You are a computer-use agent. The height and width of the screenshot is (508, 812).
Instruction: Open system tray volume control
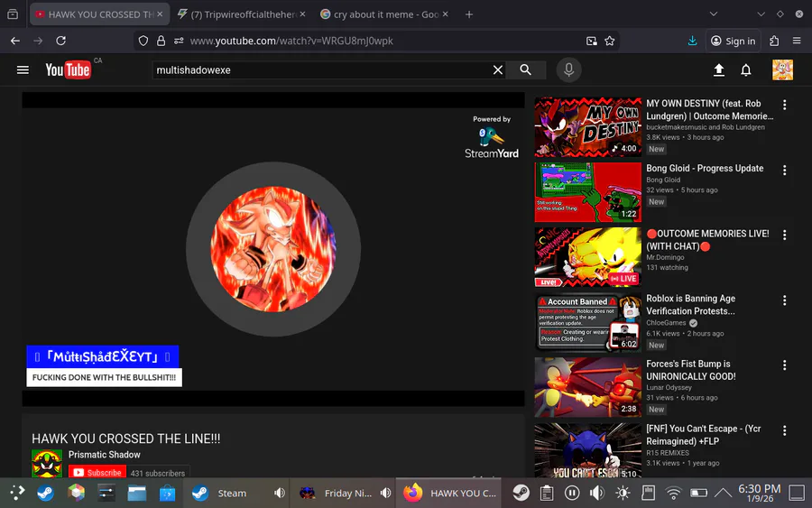pos(597,493)
